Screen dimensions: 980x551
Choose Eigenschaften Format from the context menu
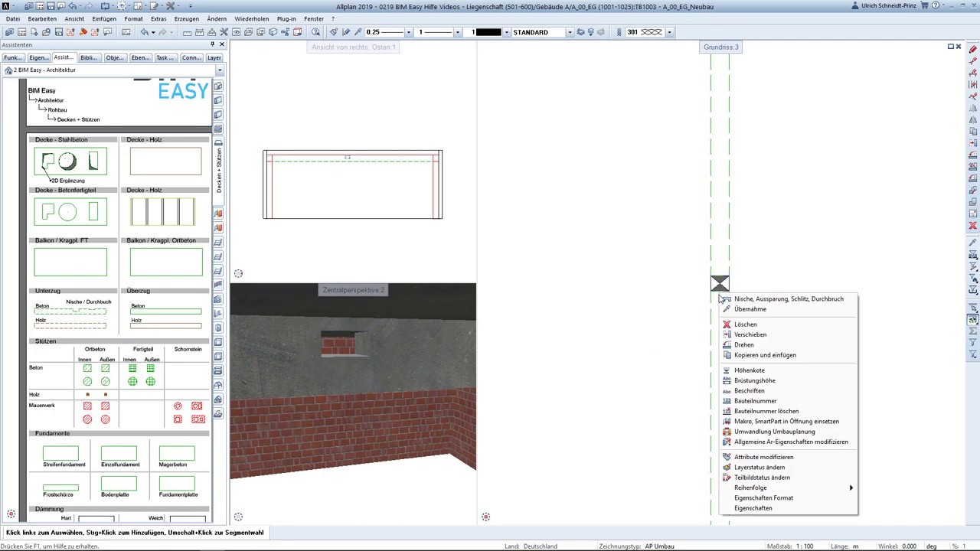click(x=763, y=498)
